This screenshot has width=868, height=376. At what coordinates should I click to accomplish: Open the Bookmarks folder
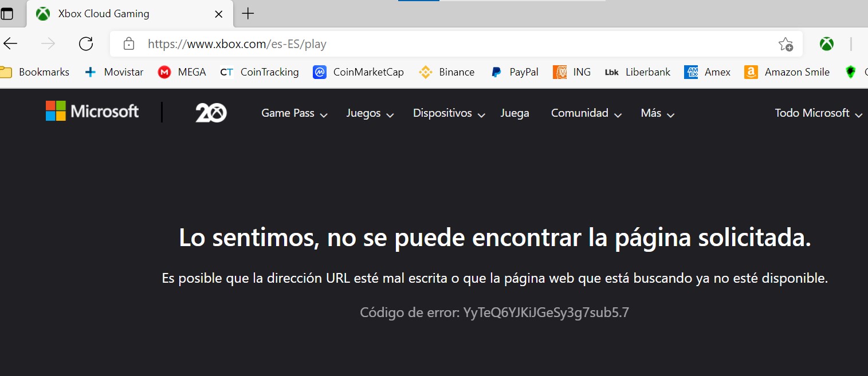tap(35, 72)
